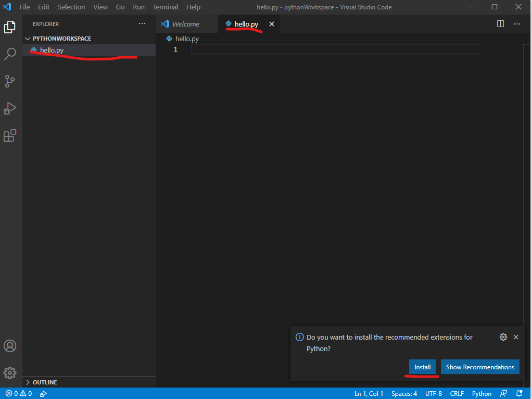Open the Help menu
This screenshot has height=399, width=532.
[x=194, y=7]
